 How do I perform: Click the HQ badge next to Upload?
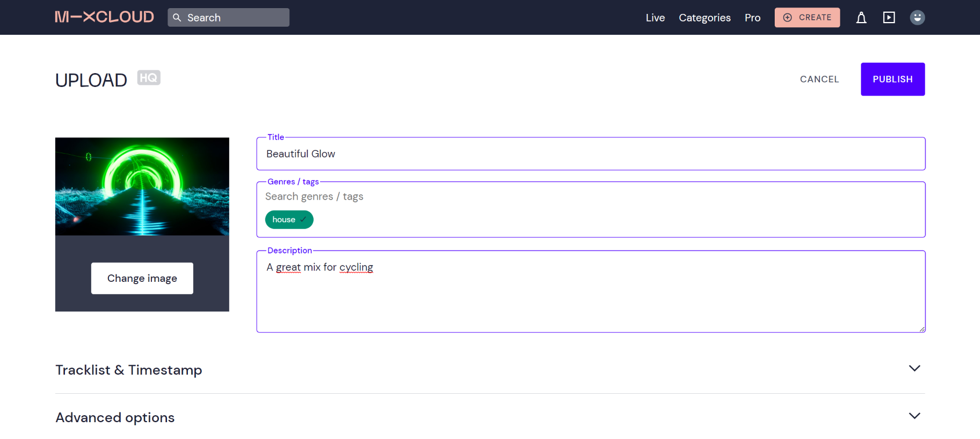coord(148,78)
